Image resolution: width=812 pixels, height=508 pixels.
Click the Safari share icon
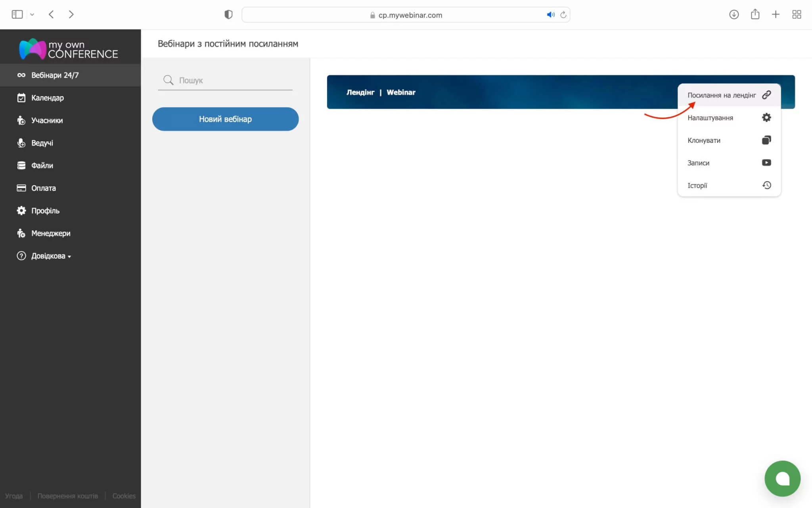[755, 15]
